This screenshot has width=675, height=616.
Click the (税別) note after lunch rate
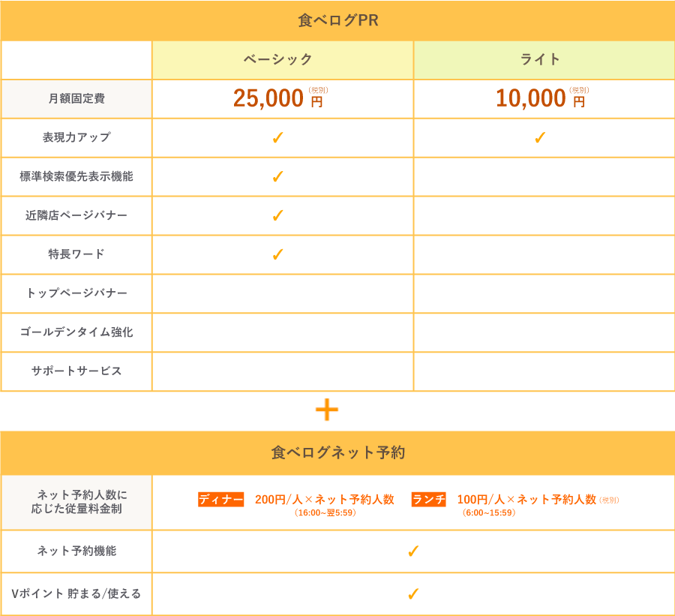pos(609,500)
